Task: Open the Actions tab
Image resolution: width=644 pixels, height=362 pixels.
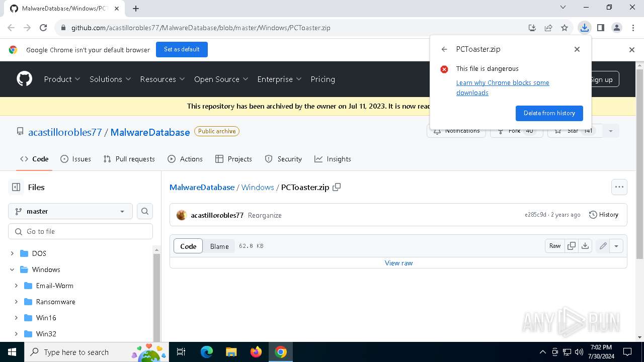Action: (185, 159)
